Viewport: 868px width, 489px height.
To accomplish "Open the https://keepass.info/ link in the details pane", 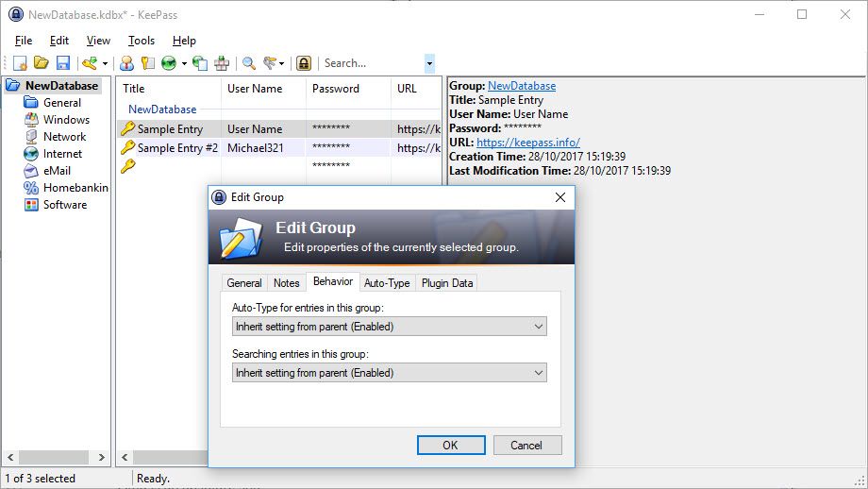I will (528, 143).
